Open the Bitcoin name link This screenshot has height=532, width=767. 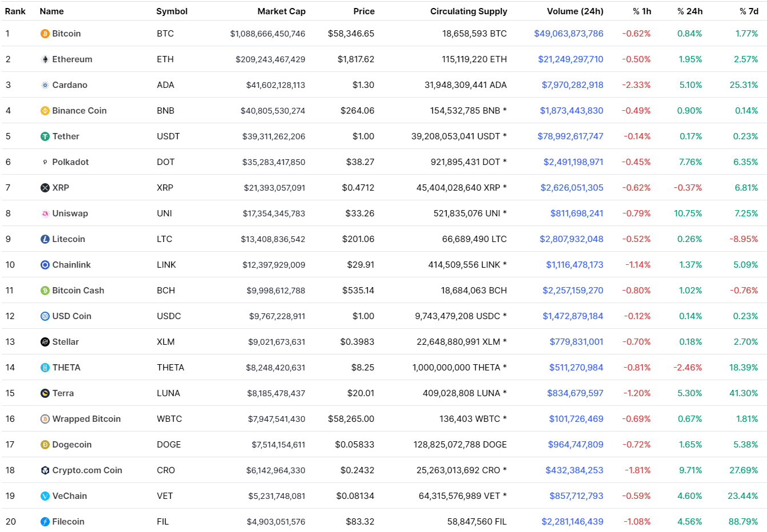pyautogui.click(x=67, y=34)
